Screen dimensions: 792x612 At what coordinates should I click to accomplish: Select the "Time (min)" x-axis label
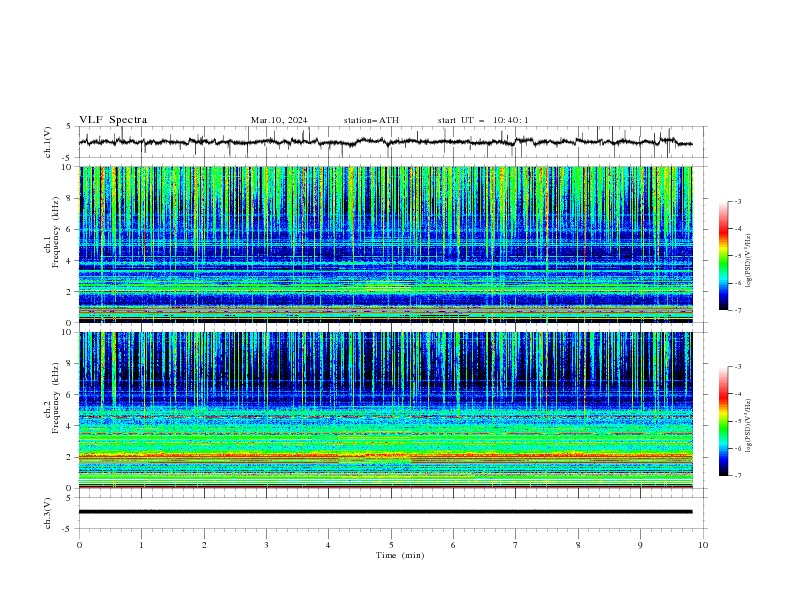[400, 555]
